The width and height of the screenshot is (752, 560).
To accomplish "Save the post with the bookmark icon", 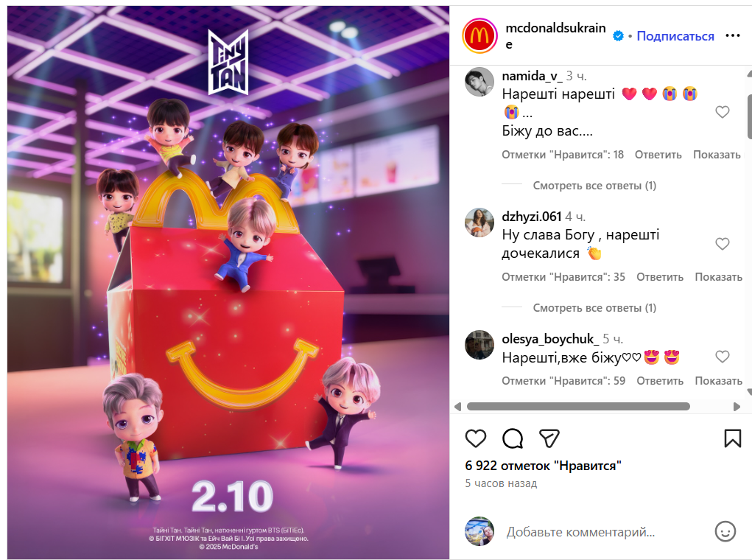I will tap(732, 438).
